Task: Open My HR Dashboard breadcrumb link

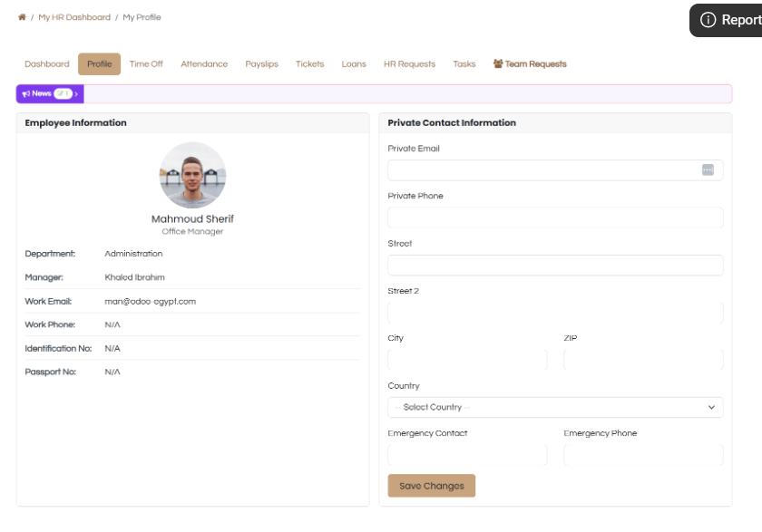Action: click(x=74, y=17)
